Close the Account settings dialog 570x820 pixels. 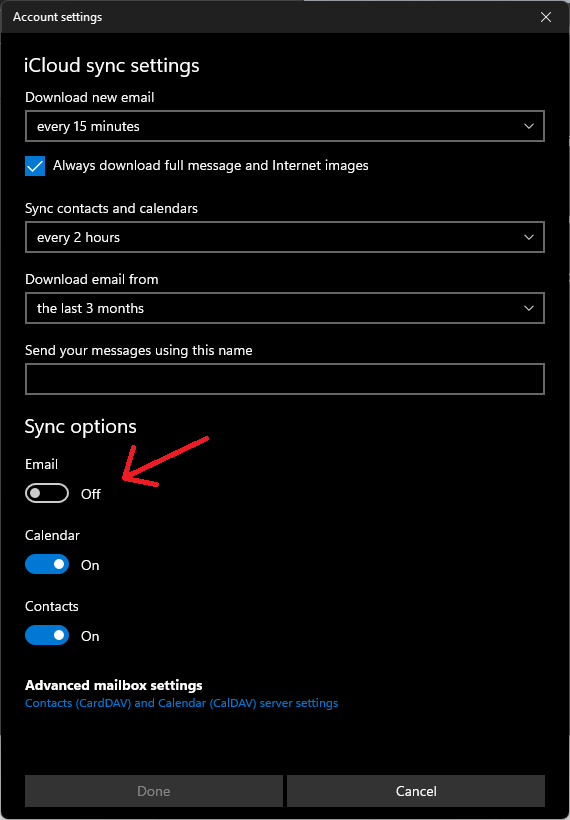click(546, 17)
